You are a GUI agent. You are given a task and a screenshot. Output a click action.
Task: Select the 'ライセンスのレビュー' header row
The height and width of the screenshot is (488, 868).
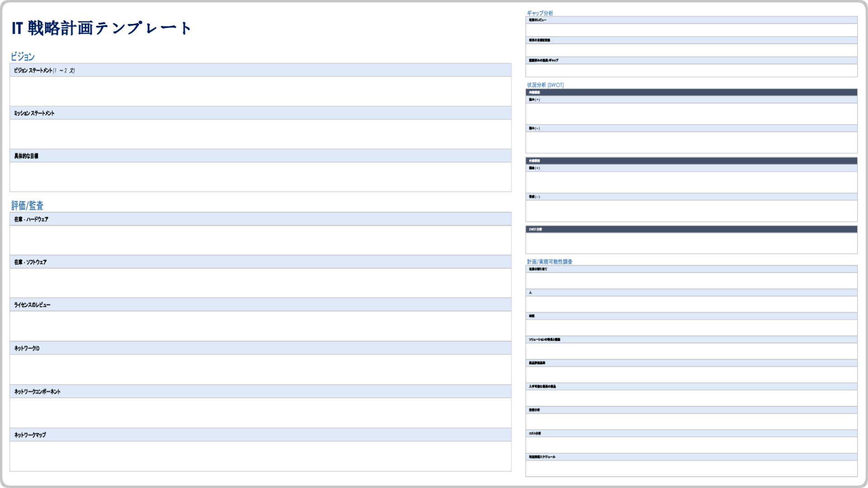(x=260, y=305)
